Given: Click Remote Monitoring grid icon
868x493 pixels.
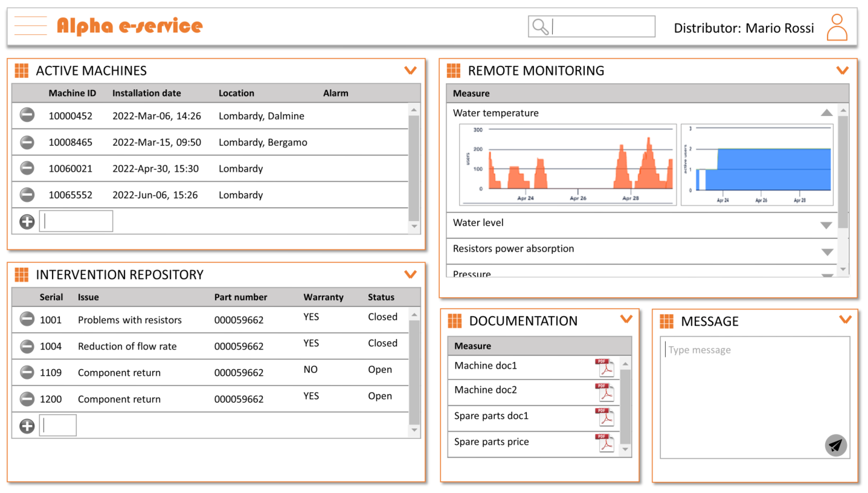Looking at the screenshot, I should coord(454,71).
